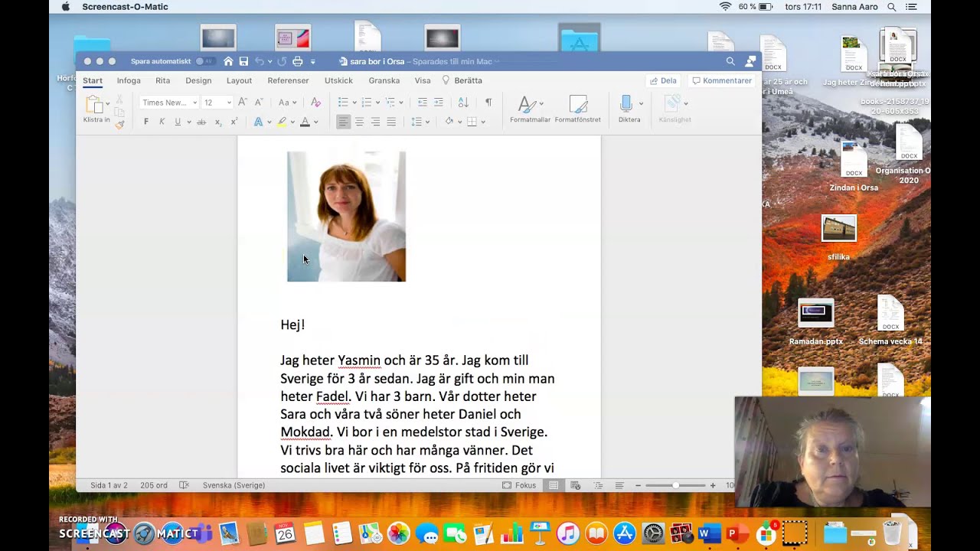This screenshot has width=980, height=551.
Task: Show paragraph marks pilcrow icon
Action: [x=488, y=102]
